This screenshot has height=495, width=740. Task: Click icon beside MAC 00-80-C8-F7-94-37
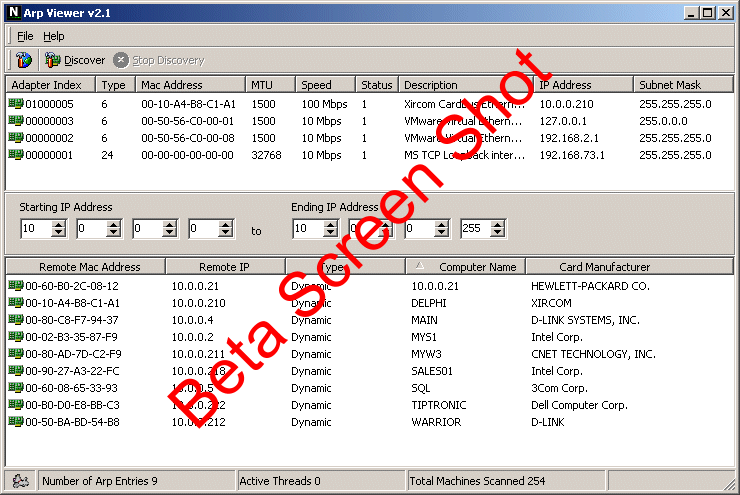coord(15,320)
